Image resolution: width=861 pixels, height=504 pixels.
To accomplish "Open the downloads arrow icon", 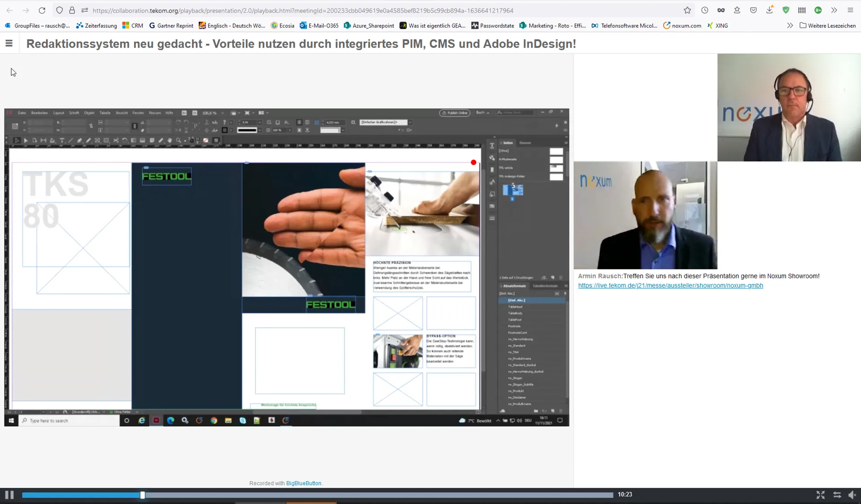I will click(770, 10).
